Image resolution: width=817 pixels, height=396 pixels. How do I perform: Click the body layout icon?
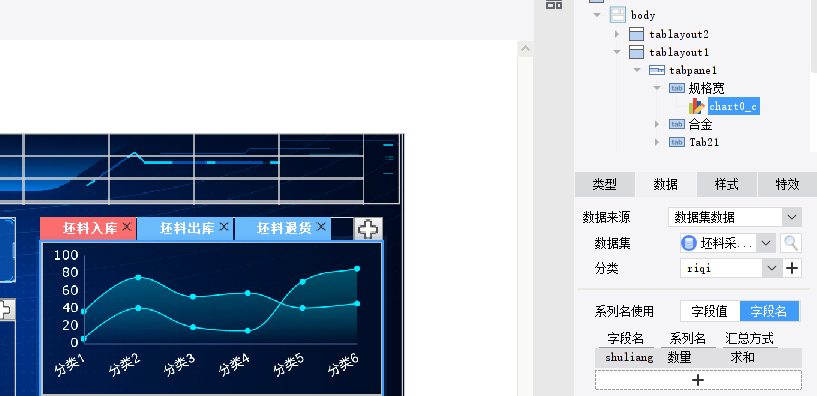(617, 15)
